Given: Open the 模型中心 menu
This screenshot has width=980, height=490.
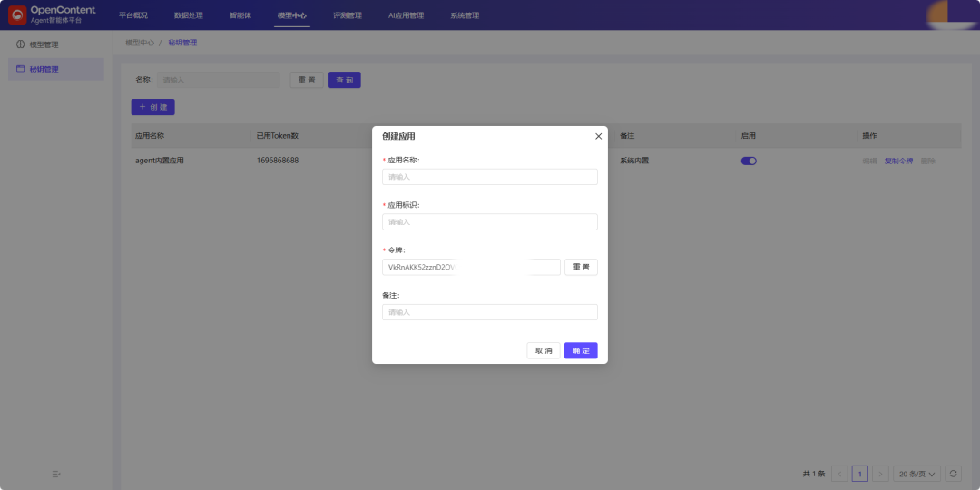Looking at the screenshot, I should tap(292, 15).
